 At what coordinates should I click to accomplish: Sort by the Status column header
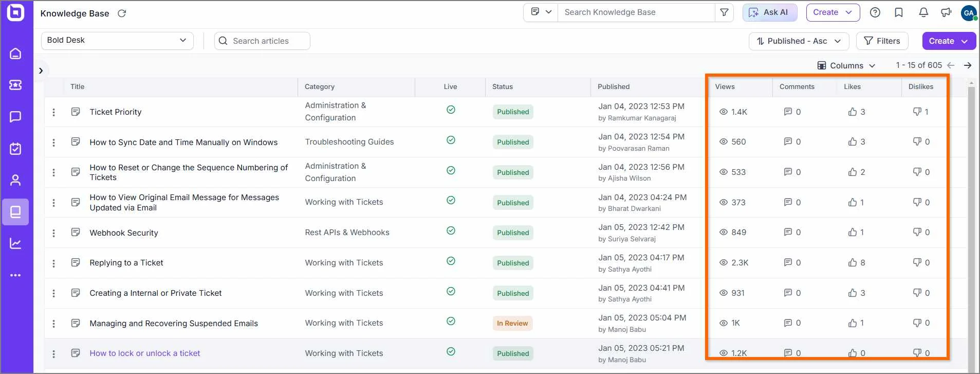pyautogui.click(x=503, y=86)
